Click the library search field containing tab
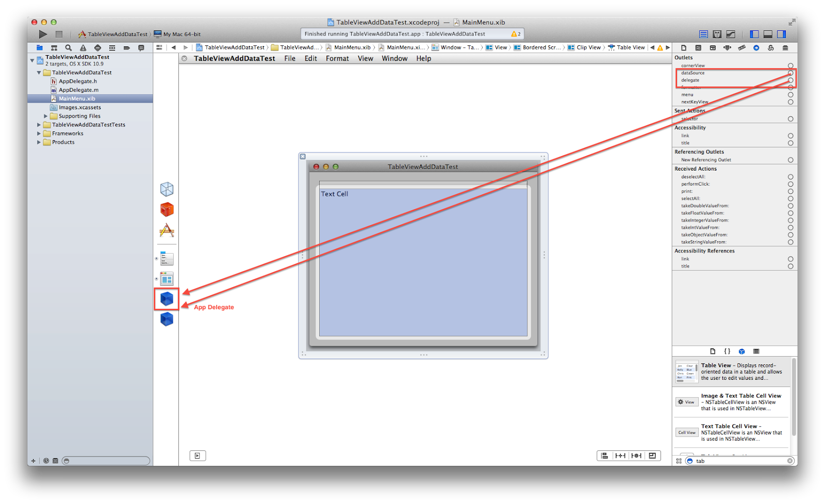The height and width of the screenshot is (504, 825). (739, 461)
